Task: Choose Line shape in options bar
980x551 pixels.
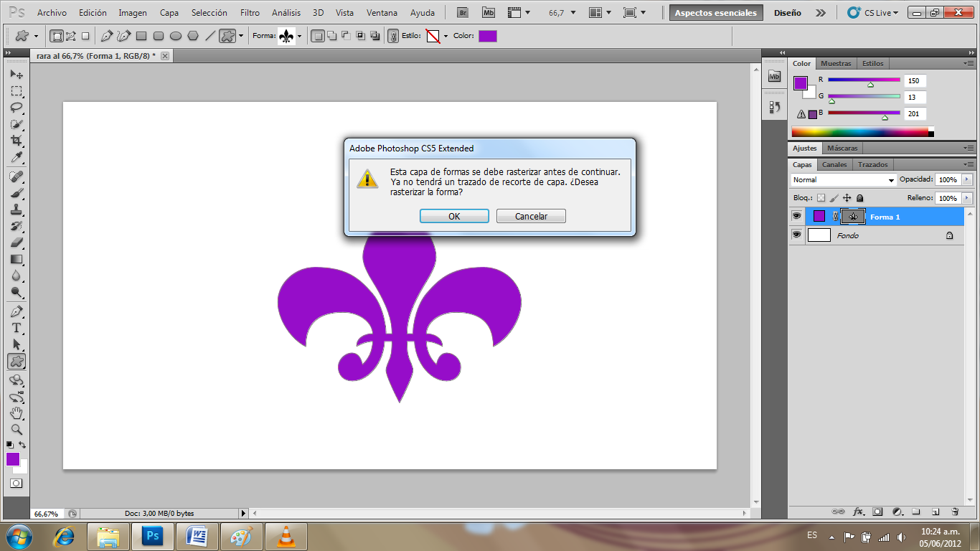Action: pos(210,36)
